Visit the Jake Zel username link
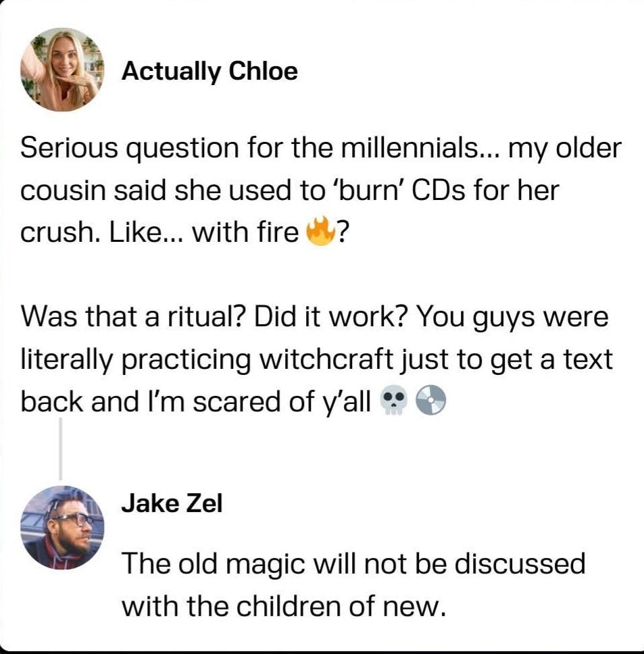644x654 pixels. click(172, 503)
